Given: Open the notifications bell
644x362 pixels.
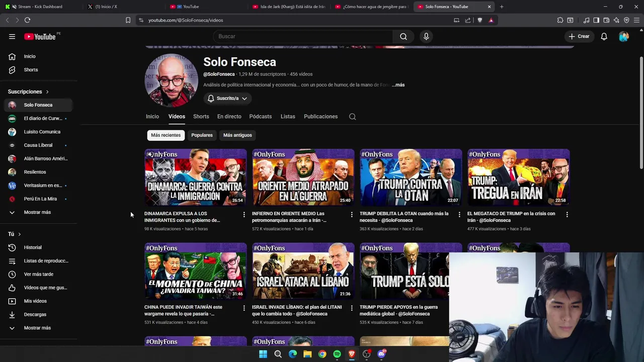Looking at the screenshot, I should tap(604, 36).
